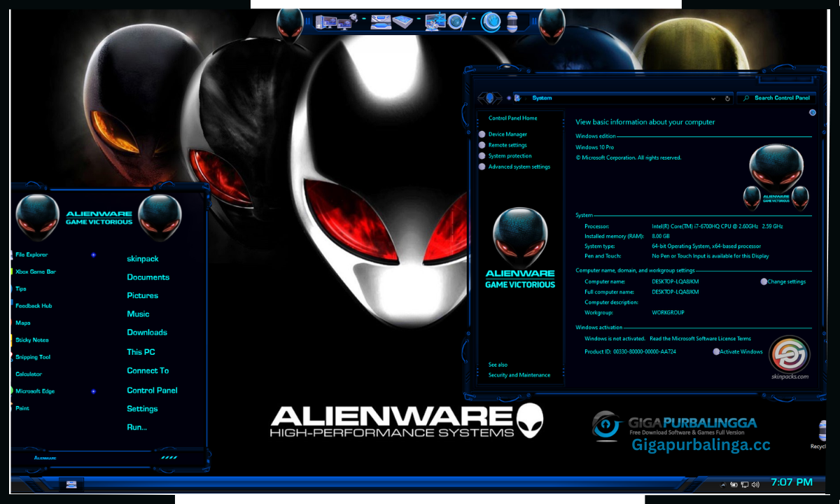
Task: Launch the monitor with propeller dock icon
Action: point(435,22)
